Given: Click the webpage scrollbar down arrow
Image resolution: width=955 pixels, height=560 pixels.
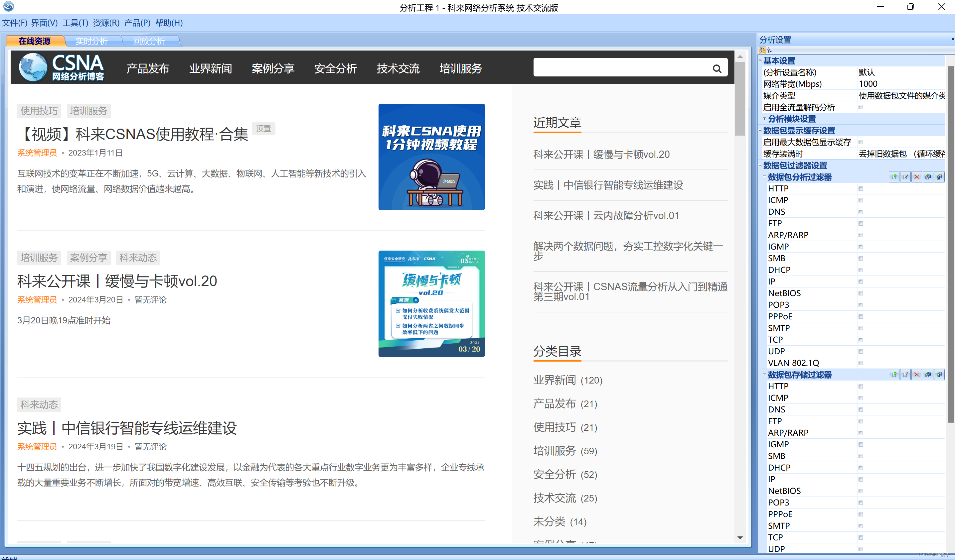Looking at the screenshot, I should tap(740, 538).
